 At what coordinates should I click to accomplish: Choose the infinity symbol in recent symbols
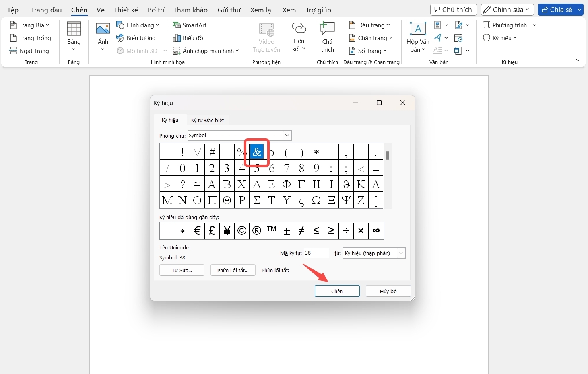click(x=376, y=230)
